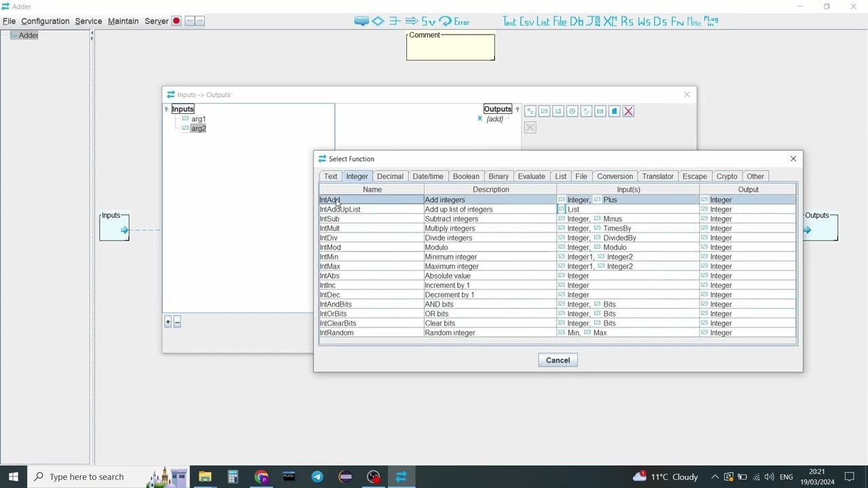Image resolution: width=868 pixels, height=488 pixels.
Task: Select boolean output type checkmark icon
Action: pyautogui.click(x=586, y=110)
